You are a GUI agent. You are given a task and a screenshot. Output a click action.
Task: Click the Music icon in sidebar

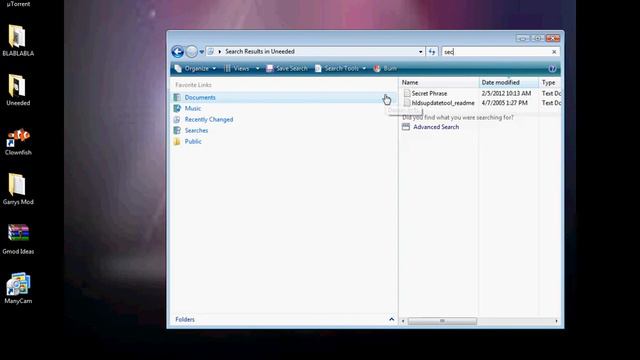click(x=177, y=108)
